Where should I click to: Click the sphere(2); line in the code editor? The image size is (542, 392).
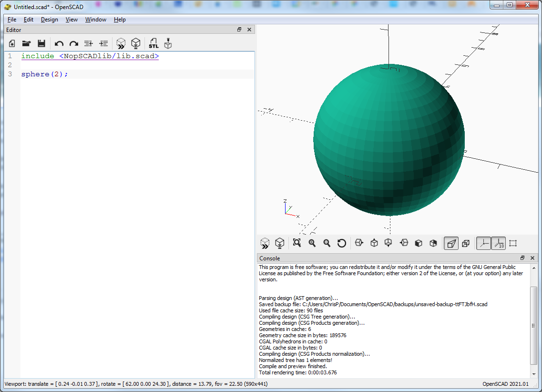pos(45,74)
